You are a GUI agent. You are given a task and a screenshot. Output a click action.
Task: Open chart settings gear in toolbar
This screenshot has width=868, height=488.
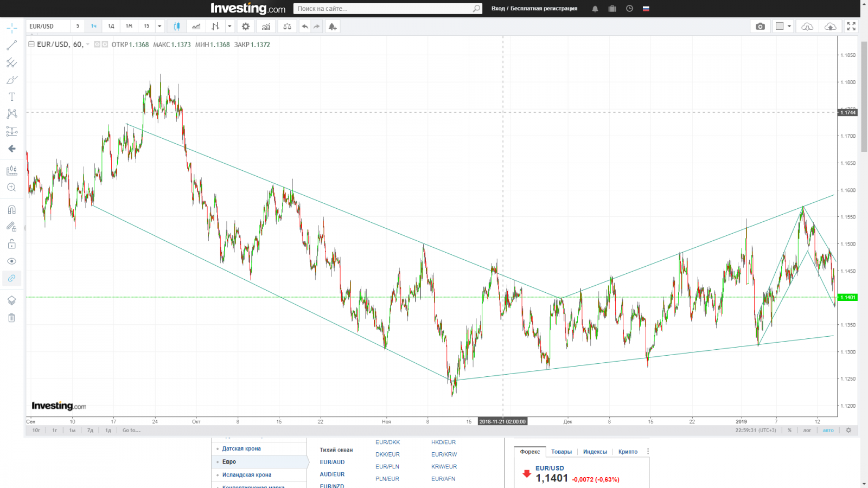[x=246, y=27]
